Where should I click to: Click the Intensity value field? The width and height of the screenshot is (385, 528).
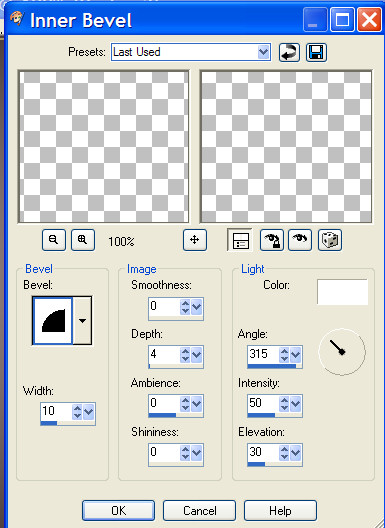click(263, 403)
